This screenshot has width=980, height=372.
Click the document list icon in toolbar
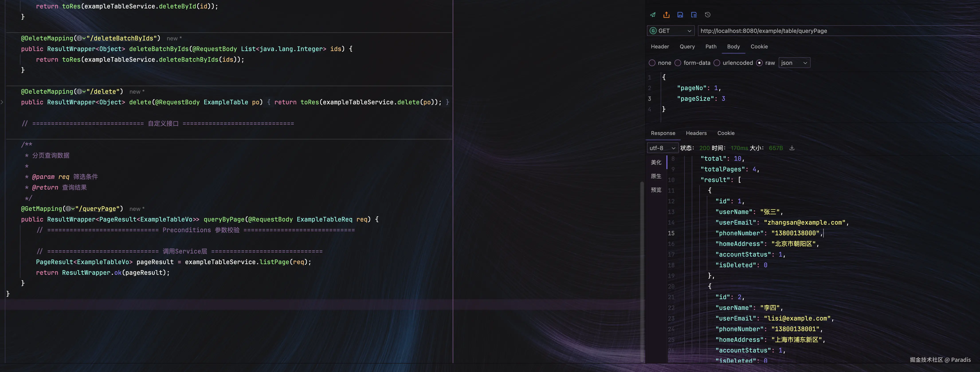(694, 15)
